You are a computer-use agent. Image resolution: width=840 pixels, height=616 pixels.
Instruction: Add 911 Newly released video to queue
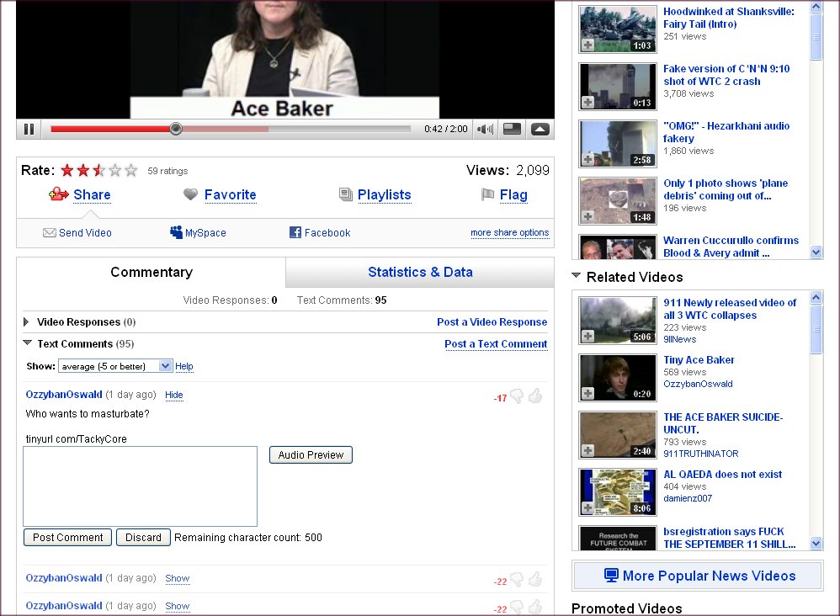587,337
